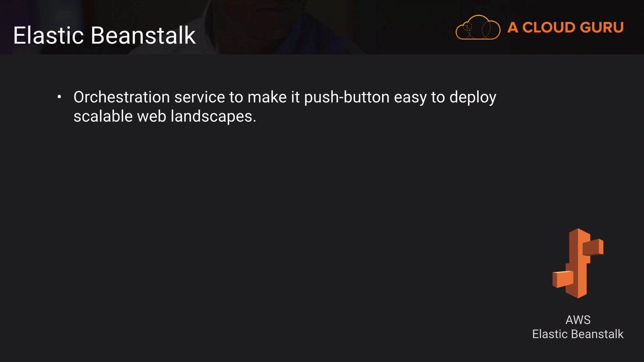Click the orange AWS Elastic Beanstalk icon

tap(578, 263)
